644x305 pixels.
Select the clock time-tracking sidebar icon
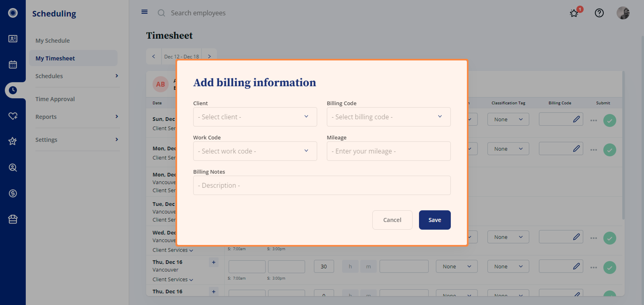(x=13, y=90)
